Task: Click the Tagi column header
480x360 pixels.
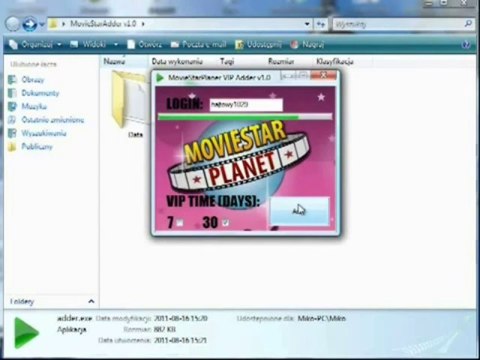Action: (227, 61)
